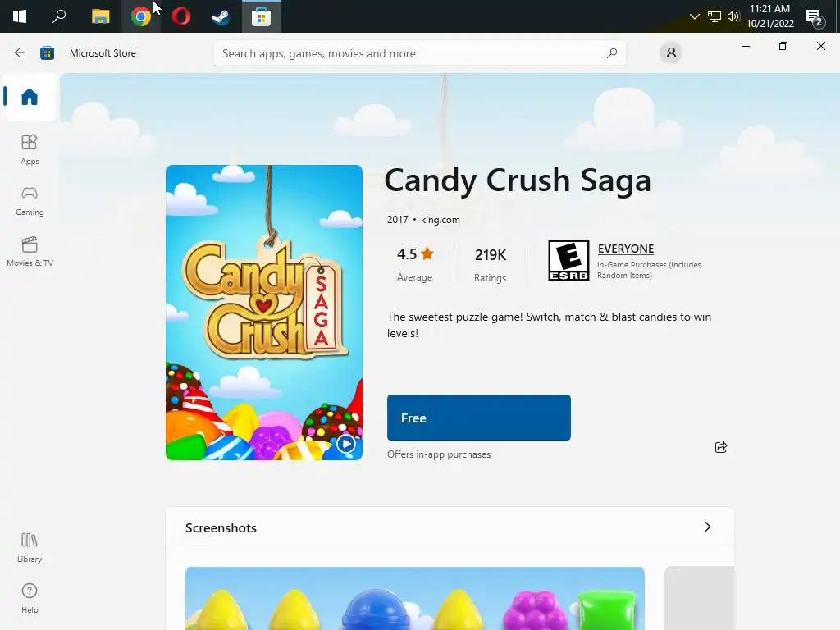The height and width of the screenshot is (630, 840).
Task: Focus the Search apps, games, movies field
Action: 419,53
